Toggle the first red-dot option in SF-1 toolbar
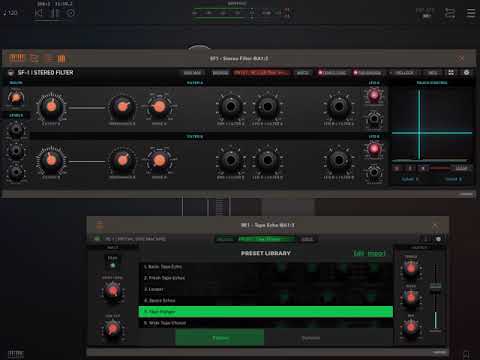Image resolution: width=480 pixels, height=360 pixels. [332, 73]
